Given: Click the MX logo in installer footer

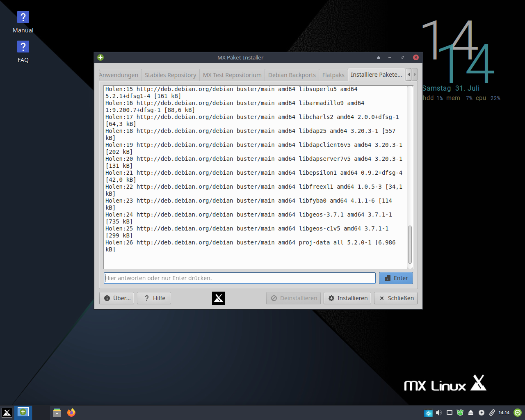Looking at the screenshot, I should (219, 298).
